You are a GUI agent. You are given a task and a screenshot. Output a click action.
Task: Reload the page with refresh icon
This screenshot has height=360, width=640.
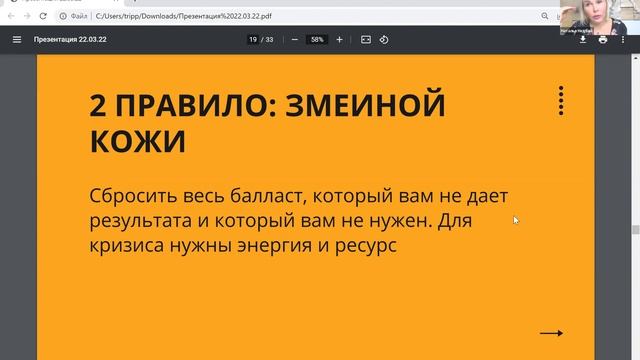pyautogui.click(x=43, y=16)
